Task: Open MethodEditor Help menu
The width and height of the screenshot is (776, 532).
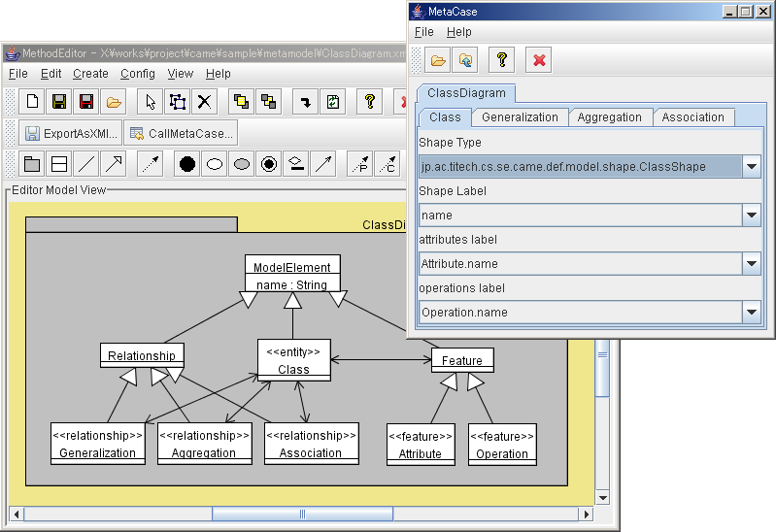Action: click(219, 74)
